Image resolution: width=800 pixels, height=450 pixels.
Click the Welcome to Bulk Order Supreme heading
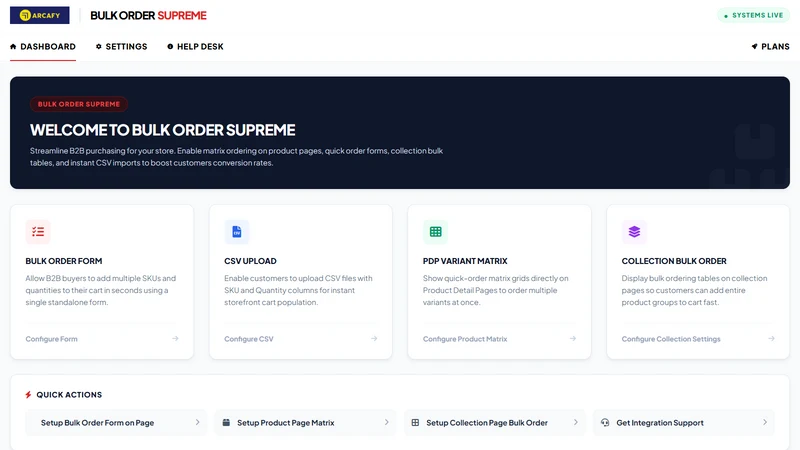point(163,130)
